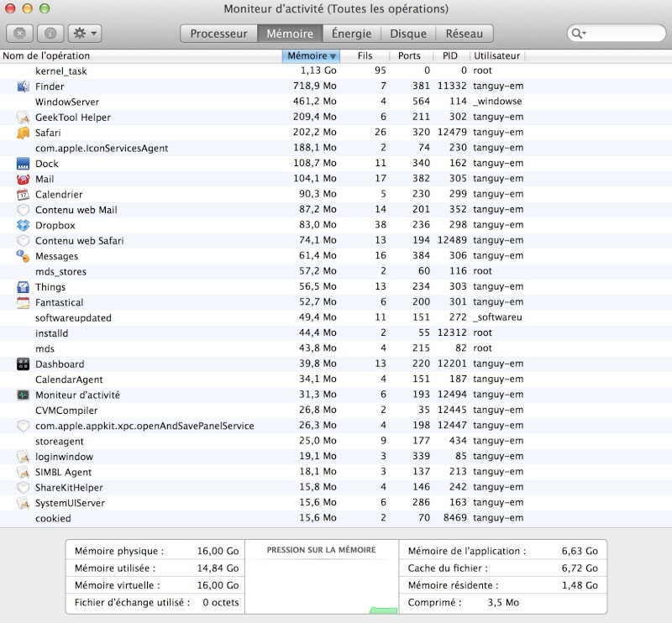
Task: Click the openAndSavePanelService shield icon
Action: (x=24, y=426)
